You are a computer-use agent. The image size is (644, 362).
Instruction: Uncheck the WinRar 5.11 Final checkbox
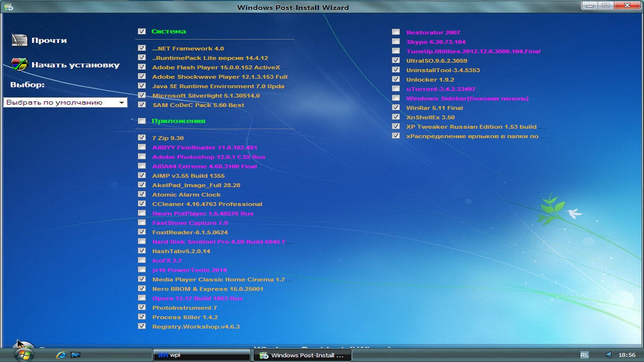(396, 108)
